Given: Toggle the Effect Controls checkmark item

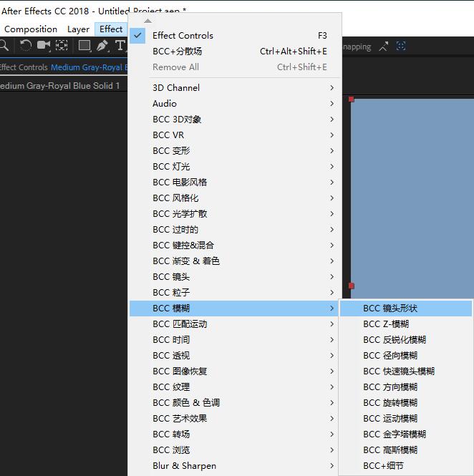Looking at the screenshot, I should click(234, 36).
